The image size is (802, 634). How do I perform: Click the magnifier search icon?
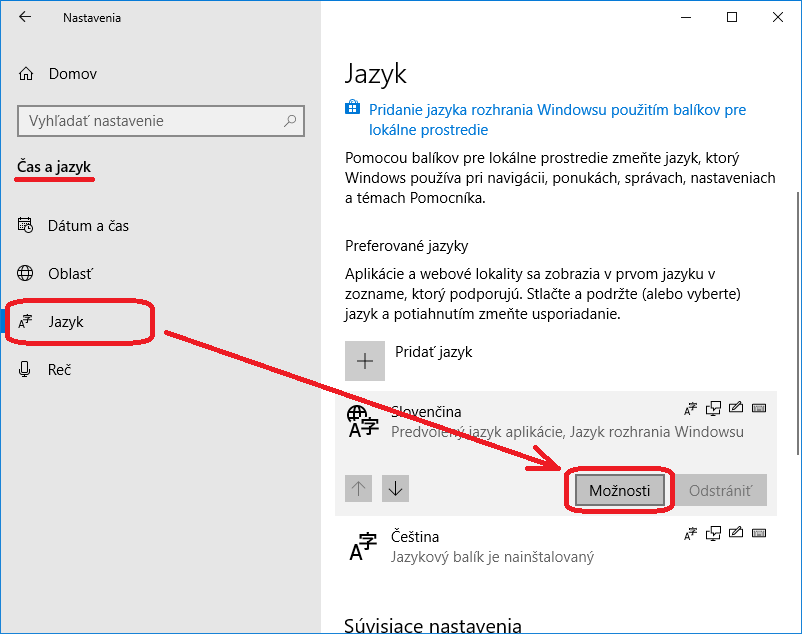click(x=290, y=121)
